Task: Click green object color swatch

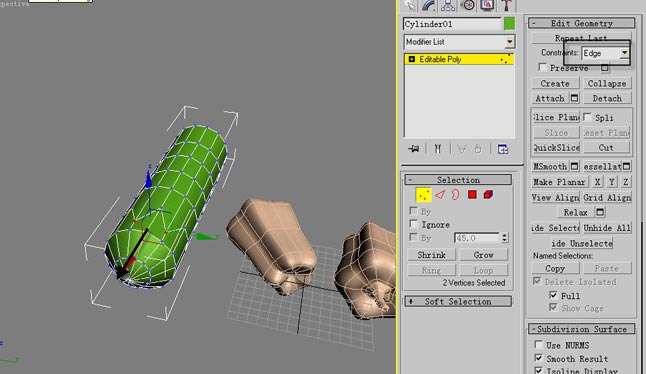Action: 509,24
